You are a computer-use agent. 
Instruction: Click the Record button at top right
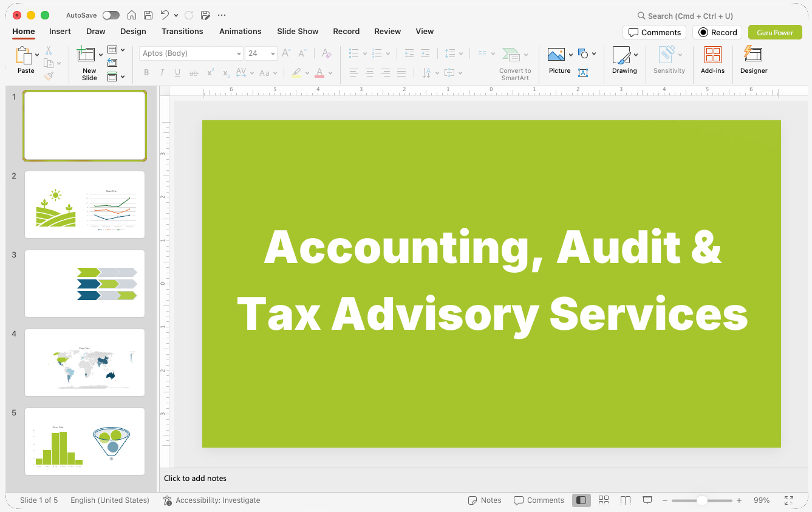click(x=717, y=32)
